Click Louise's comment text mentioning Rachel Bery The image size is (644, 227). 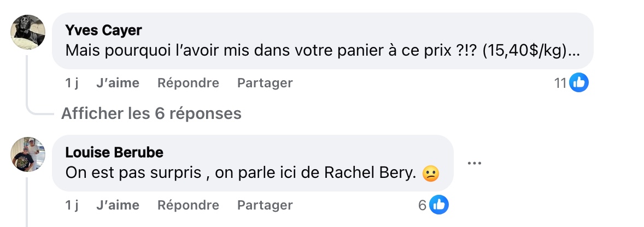242,174
